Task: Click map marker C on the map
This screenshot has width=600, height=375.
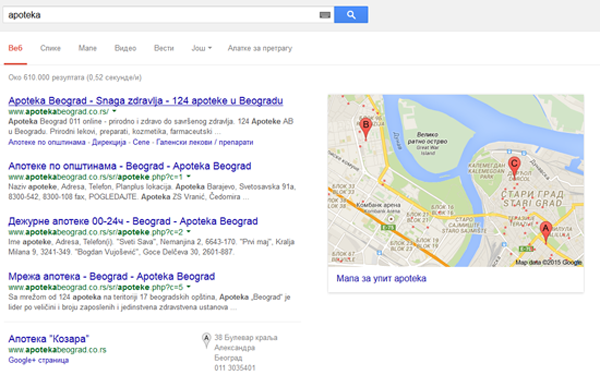Action: pos(514,168)
